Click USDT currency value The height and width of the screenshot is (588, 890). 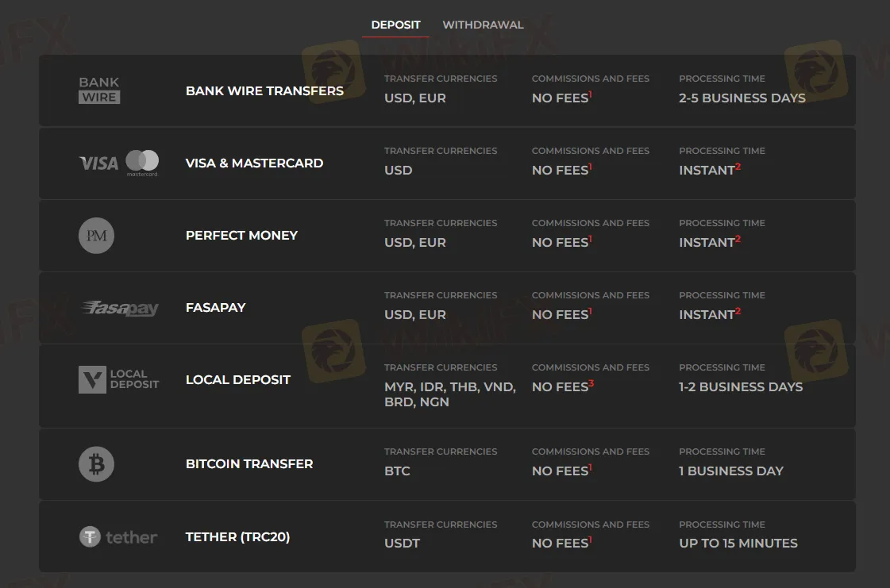click(402, 543)
